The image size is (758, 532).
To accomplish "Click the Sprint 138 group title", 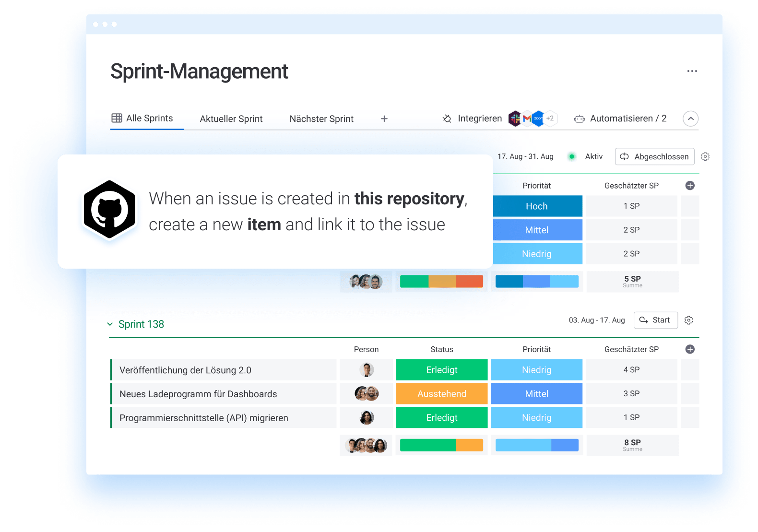I will pos(141,324).
